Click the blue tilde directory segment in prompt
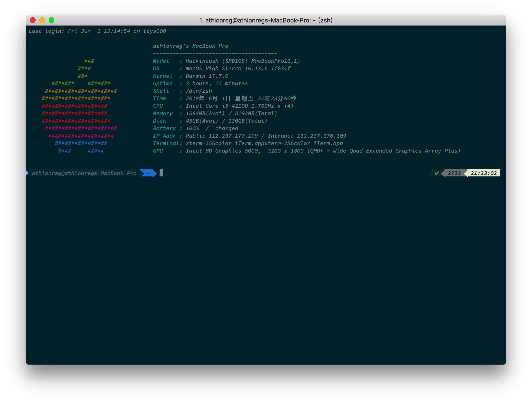The height and width of the screenshot is (402, 532). tap(148, 173)
